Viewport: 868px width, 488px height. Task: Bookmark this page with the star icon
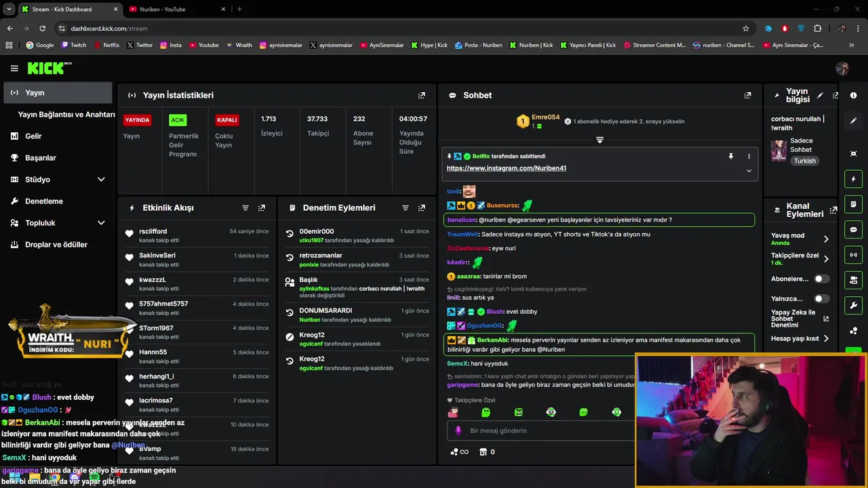(x=746, y=28)
